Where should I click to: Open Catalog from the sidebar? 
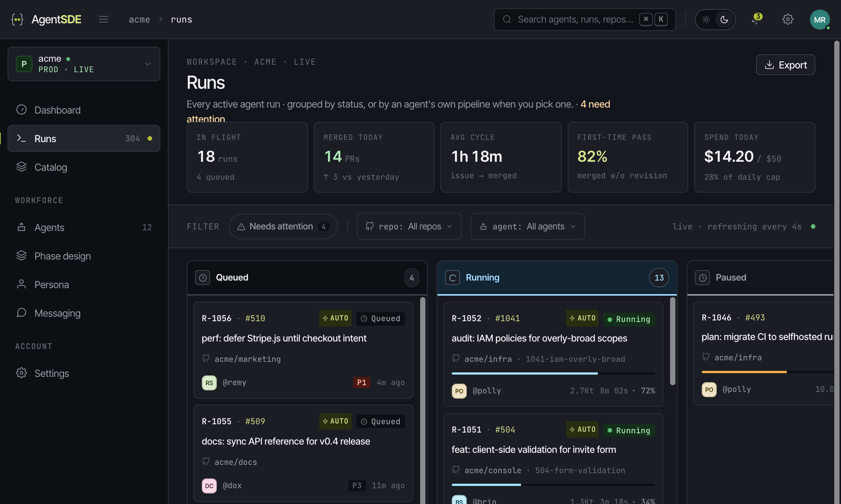[84, 167]
